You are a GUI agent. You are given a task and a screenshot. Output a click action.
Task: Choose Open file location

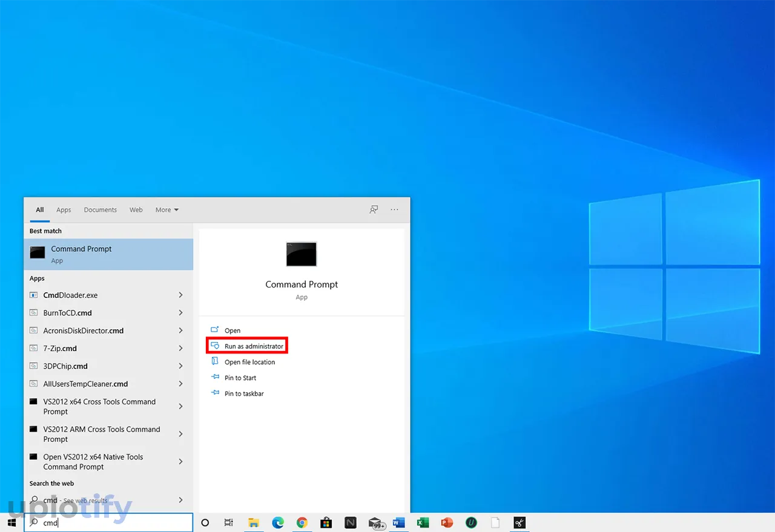pos(249,362)
